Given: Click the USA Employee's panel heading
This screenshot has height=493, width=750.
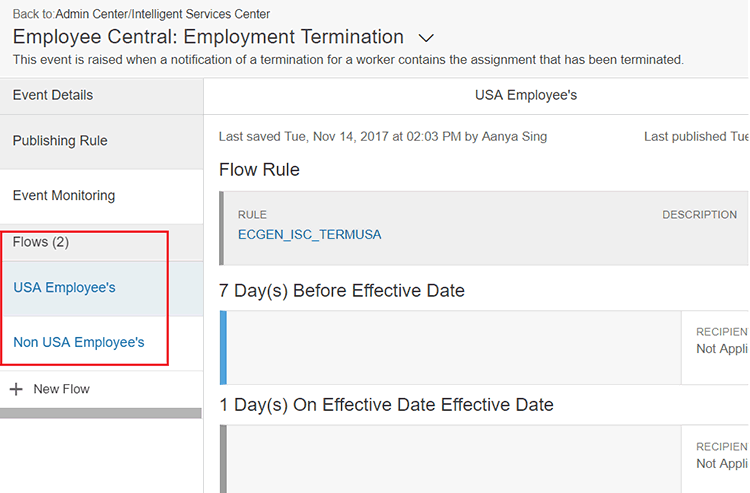Looking at the screenshot, I should pyautogui.click(x=526, y=95).
